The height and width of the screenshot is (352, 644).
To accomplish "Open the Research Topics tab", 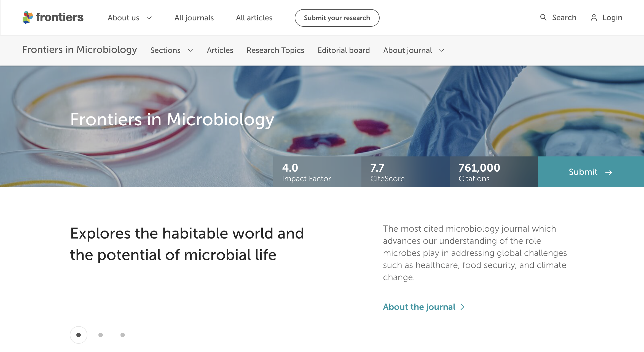I will click(275, 50).
